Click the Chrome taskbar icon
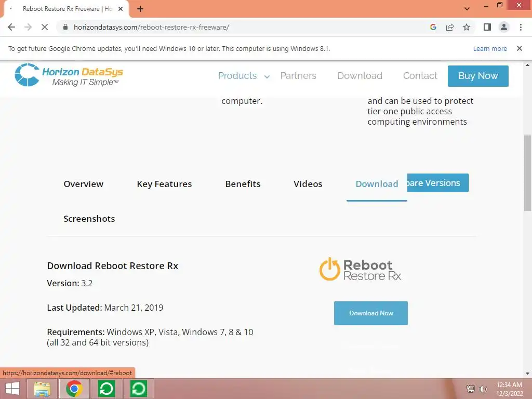 tap(74, 389)
